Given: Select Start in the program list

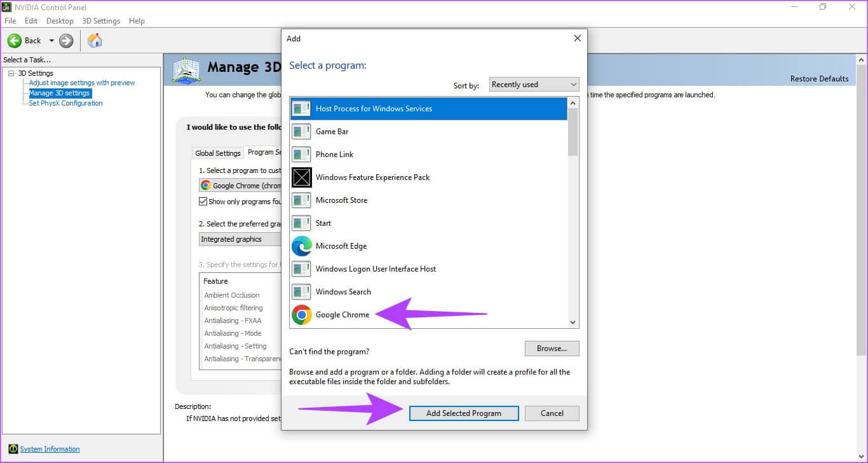Looking at the screenshot, I should click(x=428, y=223).
